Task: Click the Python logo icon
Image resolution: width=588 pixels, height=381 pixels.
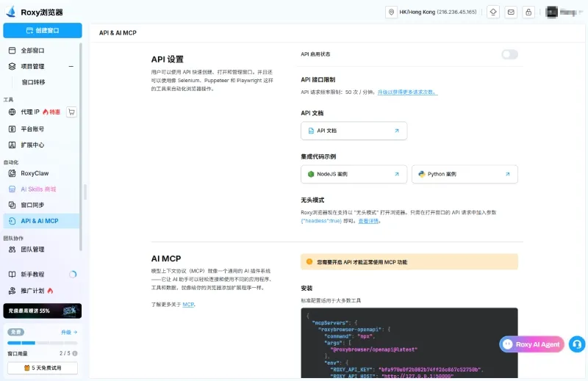Action: pos(422,174)
